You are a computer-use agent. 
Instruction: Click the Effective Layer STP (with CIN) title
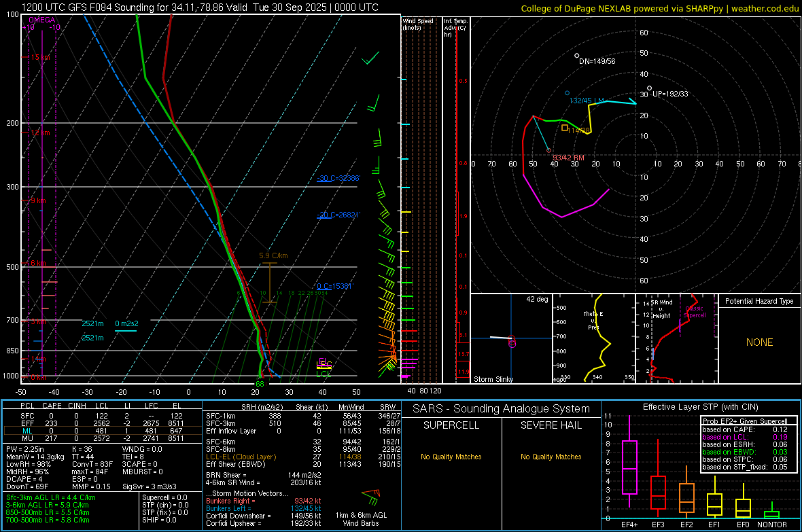tap(700, 407)
